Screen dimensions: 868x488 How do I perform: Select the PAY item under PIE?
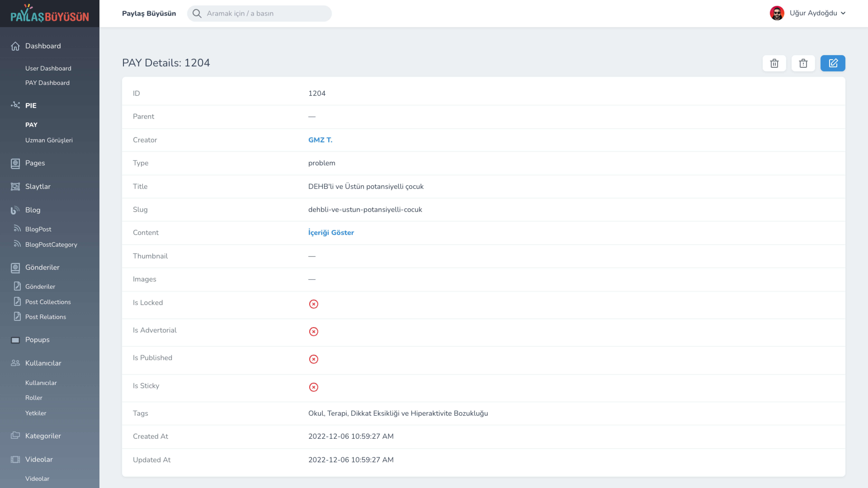point(31,125)
